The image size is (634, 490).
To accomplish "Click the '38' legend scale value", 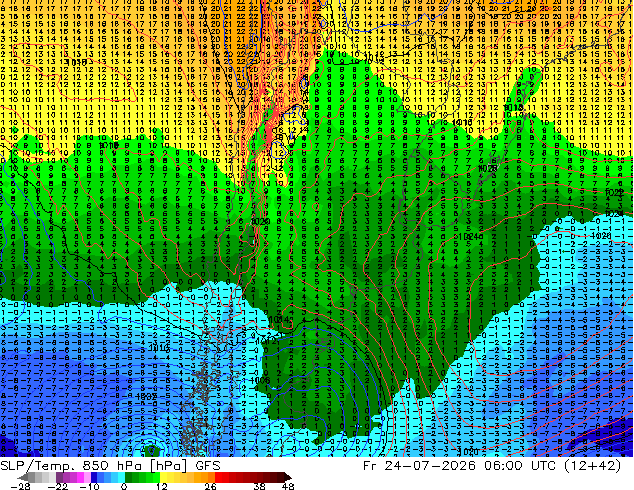I will click(x=260, y=486).
